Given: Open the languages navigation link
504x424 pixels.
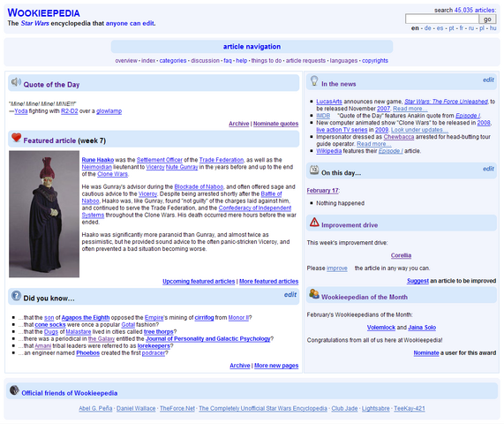Looking at the screenshot, I should (343, 60).
